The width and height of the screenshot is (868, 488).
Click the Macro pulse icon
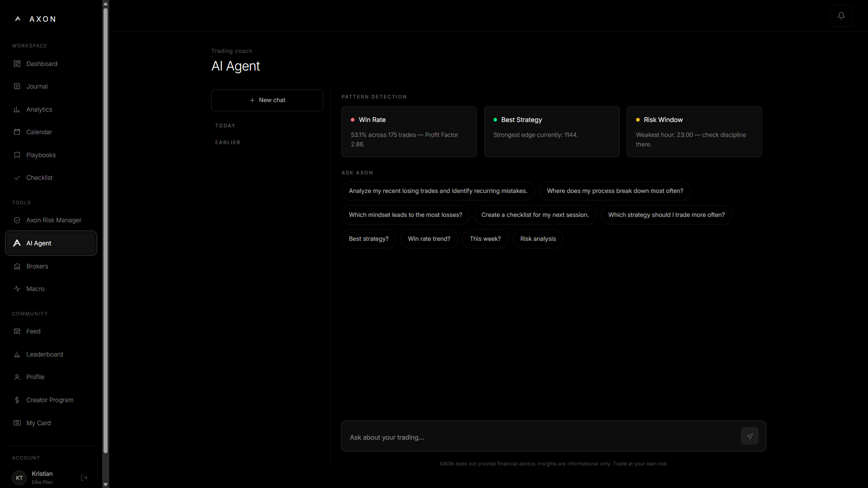coord(17,289)
